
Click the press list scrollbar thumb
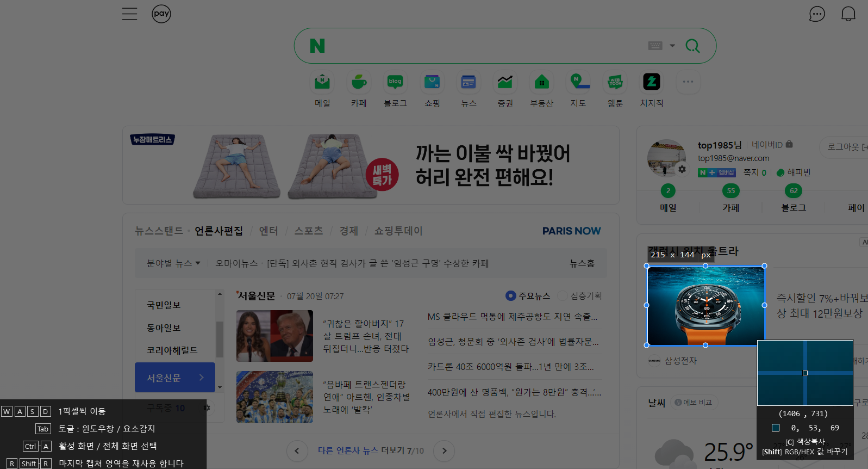click(x=220, y=339)
